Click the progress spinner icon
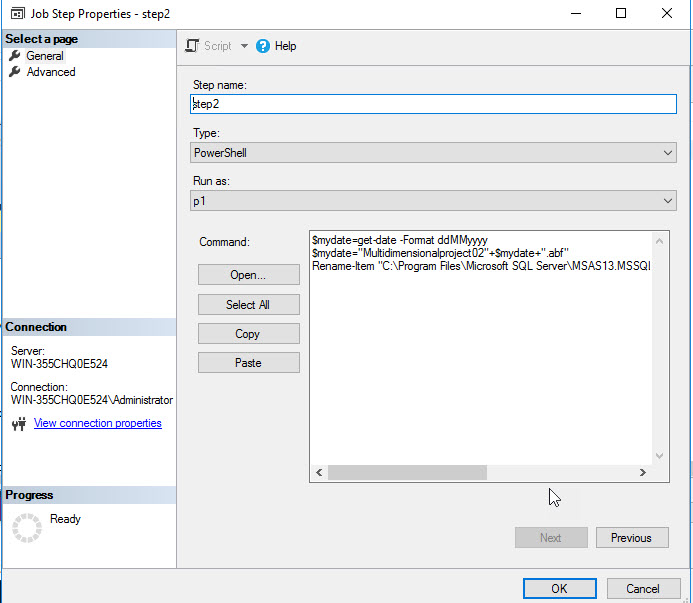The image size is (693, 603). click(27, 528)
